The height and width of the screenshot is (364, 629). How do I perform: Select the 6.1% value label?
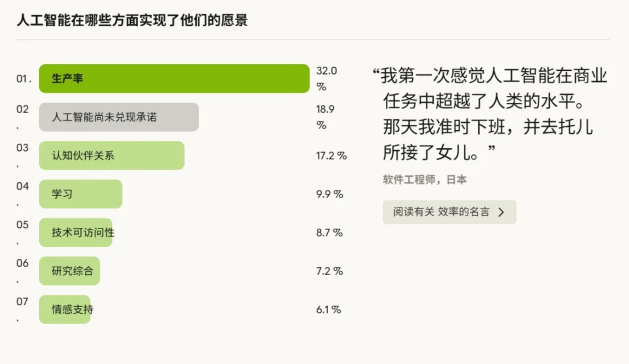coord(329,309)
